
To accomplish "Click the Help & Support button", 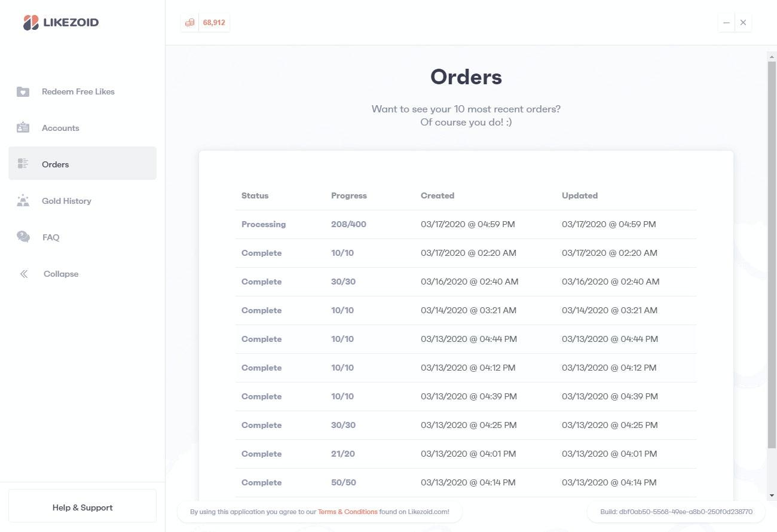I will tap(82, 507).
